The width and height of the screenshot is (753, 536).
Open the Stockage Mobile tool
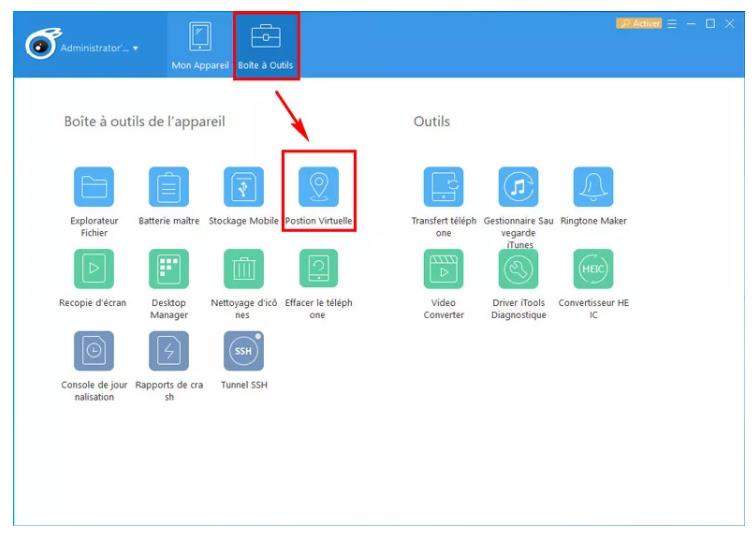click(243, 187)
